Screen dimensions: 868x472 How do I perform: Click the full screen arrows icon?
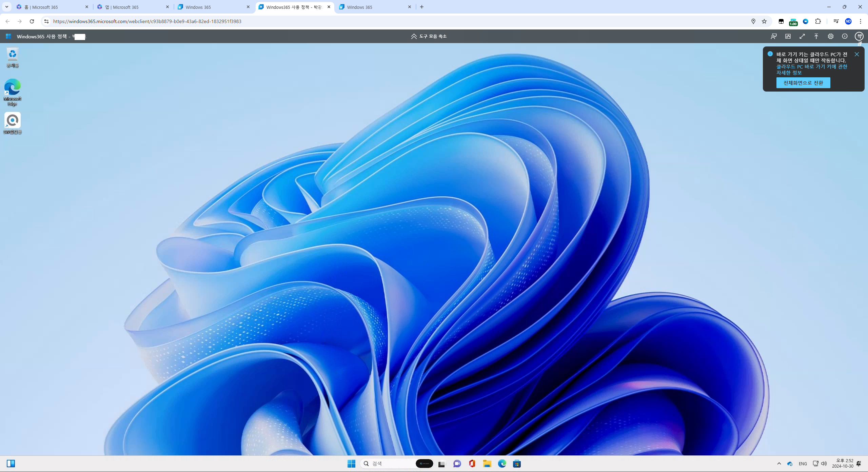point(802,36)
